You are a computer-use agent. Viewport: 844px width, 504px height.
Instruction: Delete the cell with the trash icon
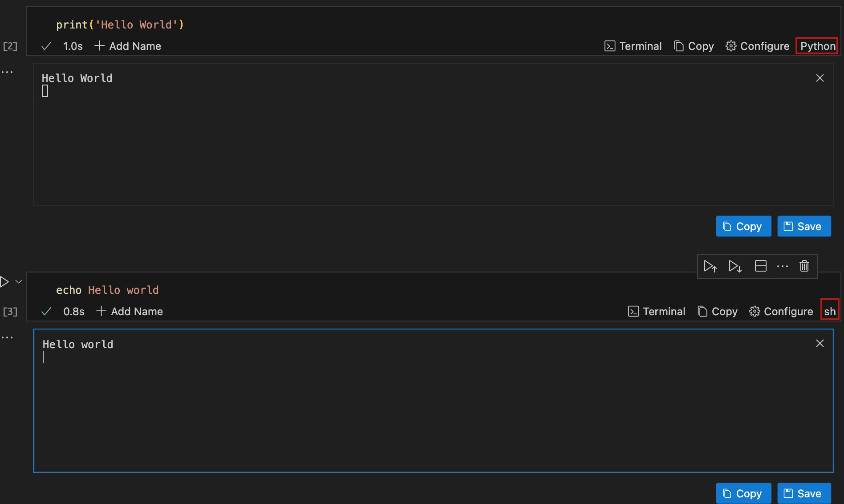coord(804,266)
